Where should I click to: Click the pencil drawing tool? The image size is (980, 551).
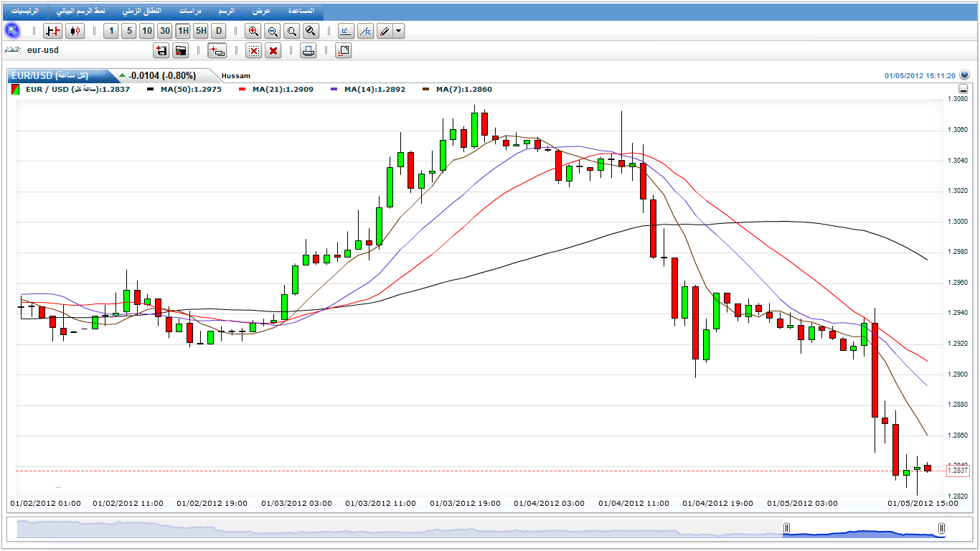pos(384,31)
